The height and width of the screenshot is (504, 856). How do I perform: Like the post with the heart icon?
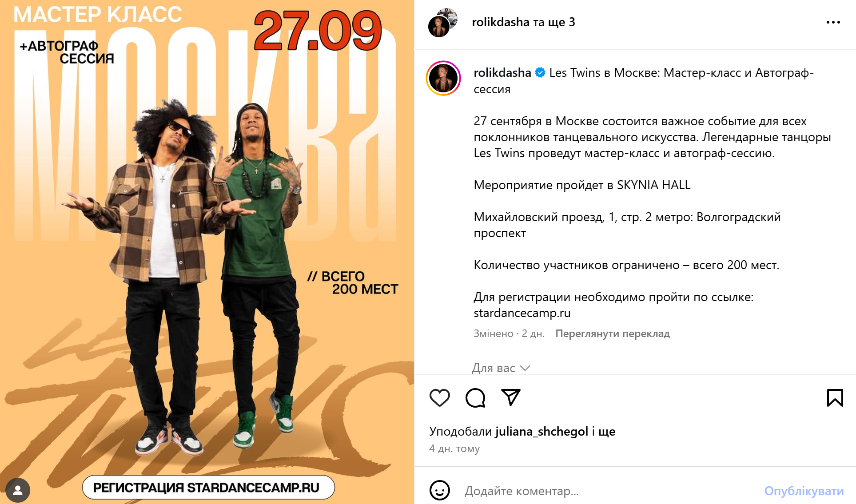point(440,397)
